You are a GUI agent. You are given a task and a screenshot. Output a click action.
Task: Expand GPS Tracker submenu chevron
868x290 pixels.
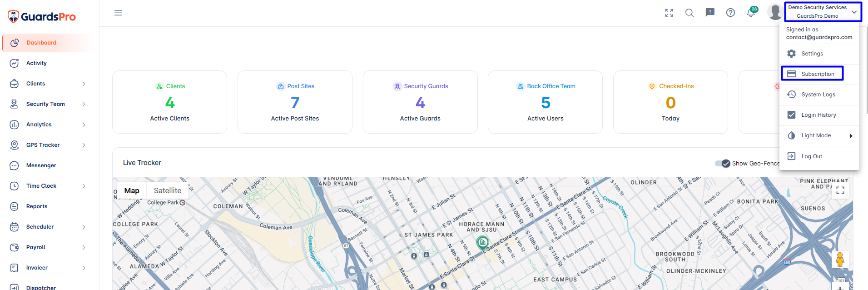[84, 145]
